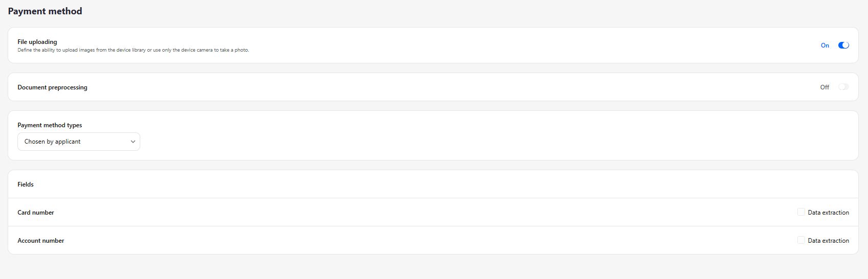Screen dimensions: 868x279
Task: Click the "Data extraction" label in Card number row
Action: click(x=828, y=213)
